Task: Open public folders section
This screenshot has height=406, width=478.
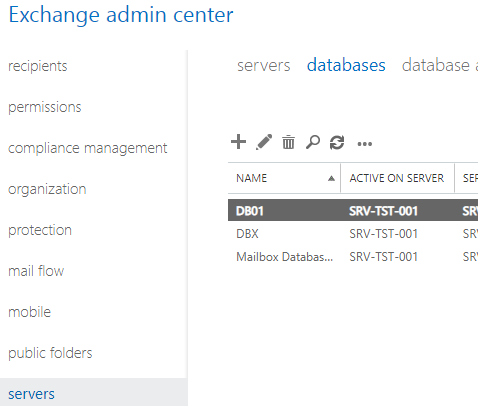Action: coord(50,353)
